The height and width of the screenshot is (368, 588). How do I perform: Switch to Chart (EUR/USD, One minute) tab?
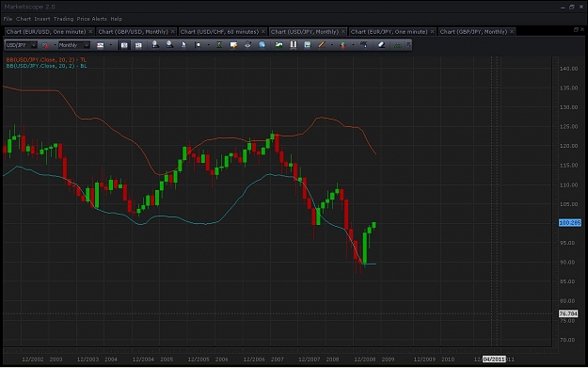46,31
